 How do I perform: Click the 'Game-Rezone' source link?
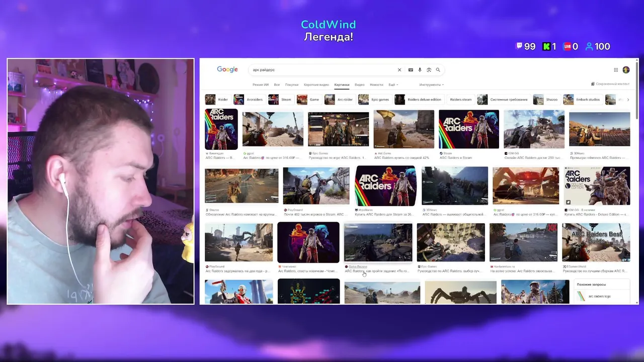coord(358,266)
